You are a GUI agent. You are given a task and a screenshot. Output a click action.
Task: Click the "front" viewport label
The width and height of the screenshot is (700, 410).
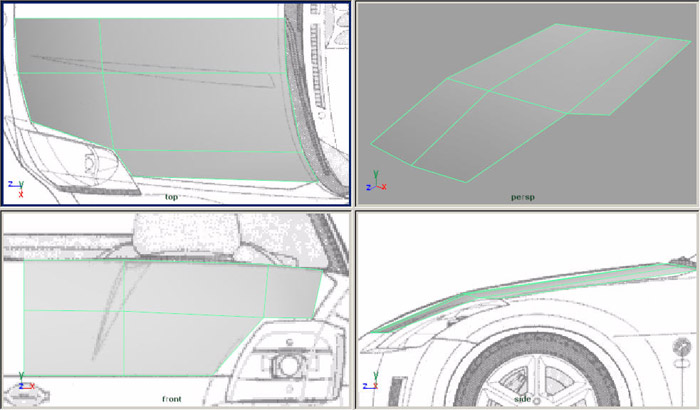tap(171, 399)
